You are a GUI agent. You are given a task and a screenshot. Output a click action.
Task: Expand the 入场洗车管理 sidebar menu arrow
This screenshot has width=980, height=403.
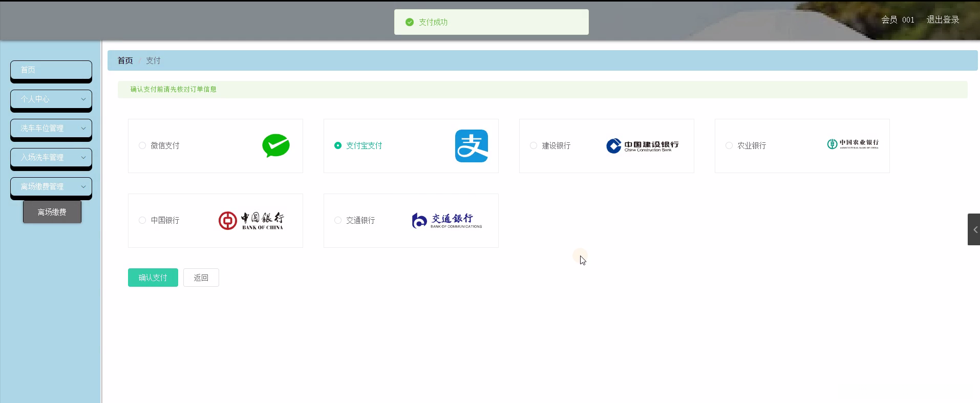pyautogui.click(x=83, y=157)
